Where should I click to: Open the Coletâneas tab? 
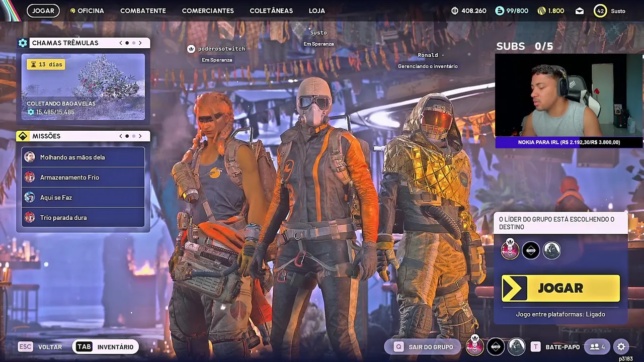(271, 11)
